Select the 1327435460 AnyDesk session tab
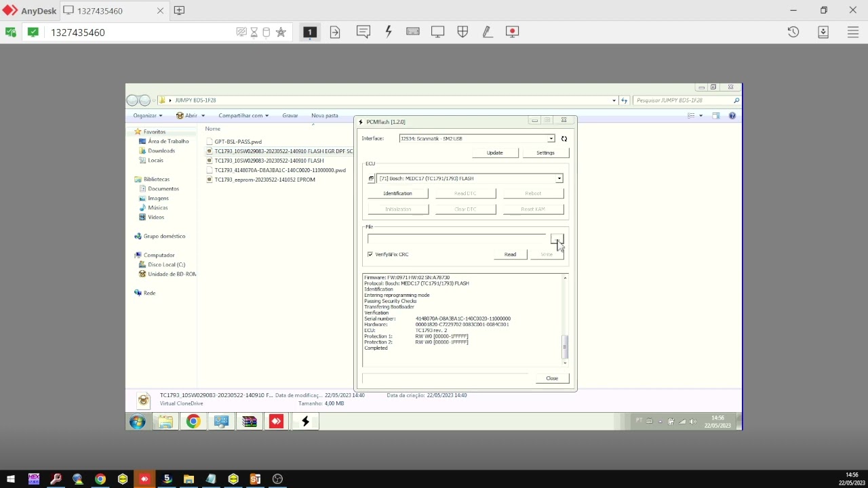Viewport: 868px width, 488px height. tap(114, 11)
